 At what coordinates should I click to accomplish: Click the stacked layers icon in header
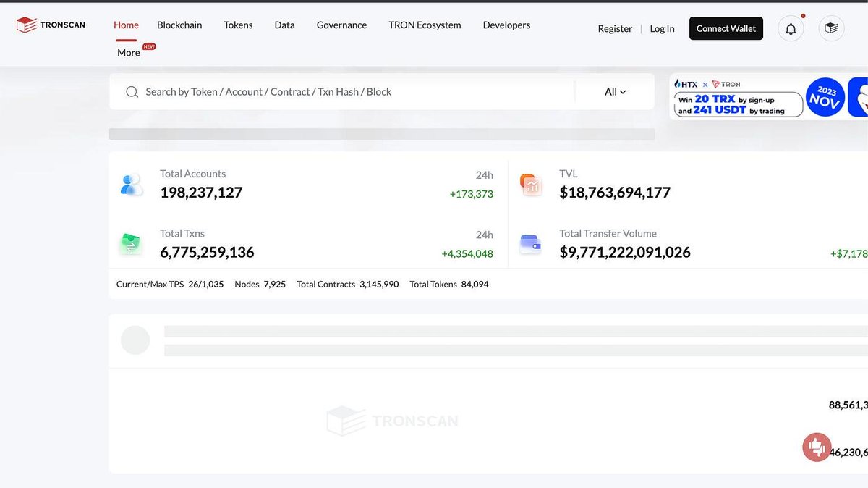(x=831, y=28)
